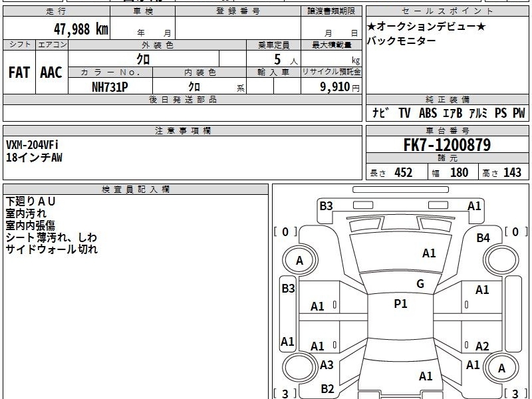The width and height of the screenshot is (532, 399).
Task: Click the 注意事項欄 section header
Action: (x=182, y=130)
